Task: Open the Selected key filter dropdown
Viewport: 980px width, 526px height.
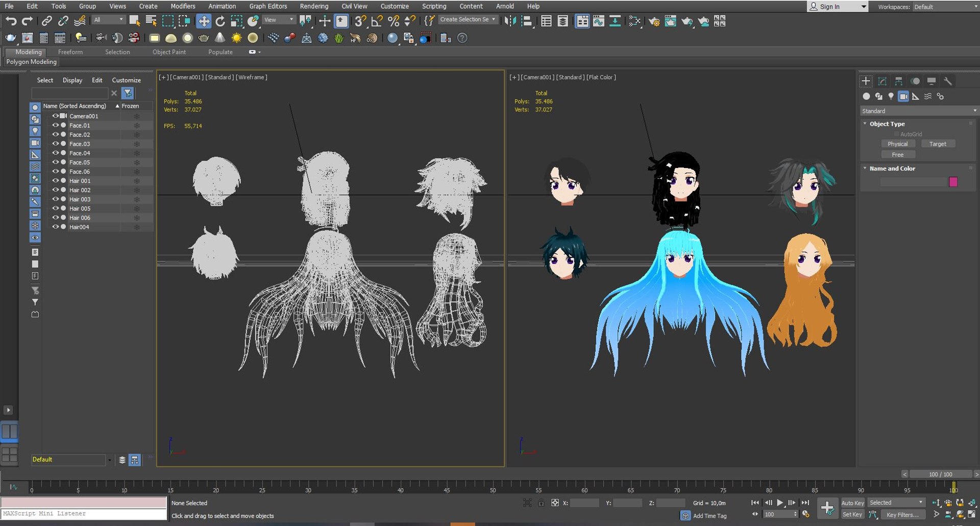Action: [x=897, y=503]
